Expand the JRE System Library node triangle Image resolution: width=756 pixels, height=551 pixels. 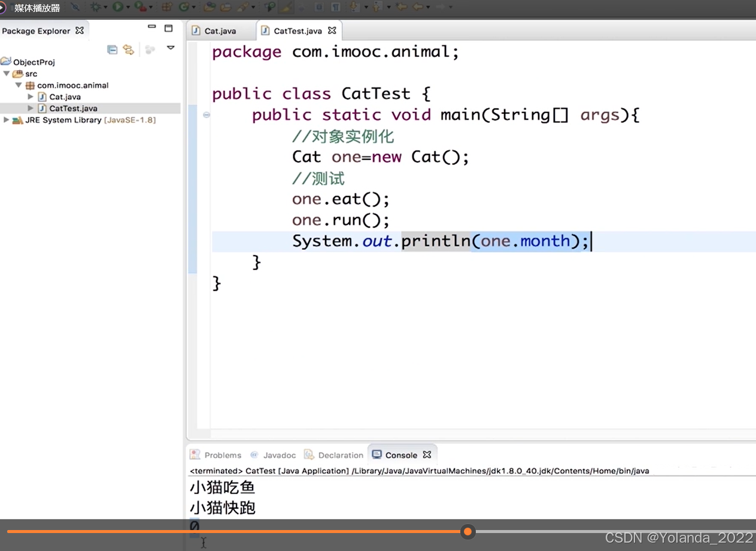coord(7,120)
